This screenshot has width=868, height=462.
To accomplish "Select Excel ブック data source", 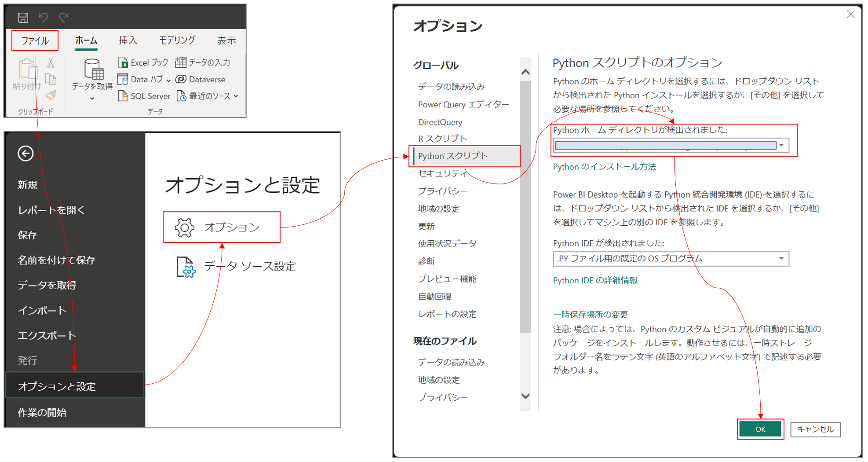I will point(142,62).
